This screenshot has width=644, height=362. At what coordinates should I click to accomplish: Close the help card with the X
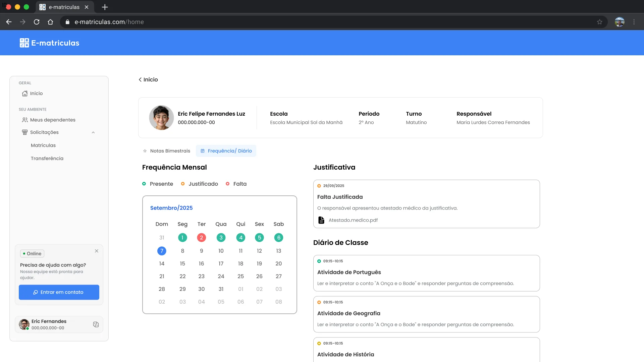pos(97,251)
